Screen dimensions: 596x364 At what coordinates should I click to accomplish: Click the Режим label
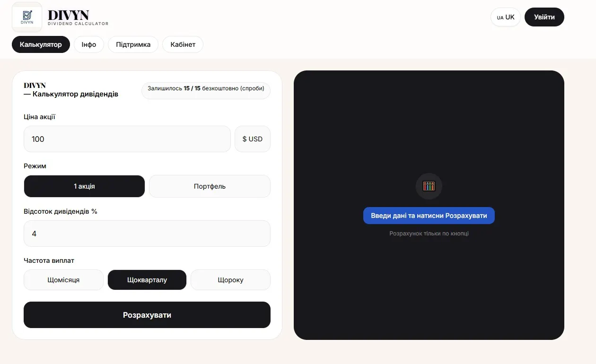(x=35, y=166)
